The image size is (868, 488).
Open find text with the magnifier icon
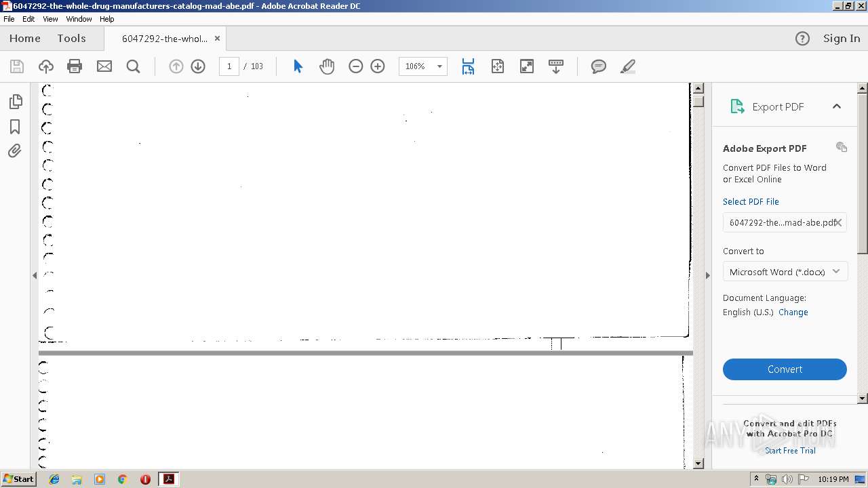tap(133, 66)
